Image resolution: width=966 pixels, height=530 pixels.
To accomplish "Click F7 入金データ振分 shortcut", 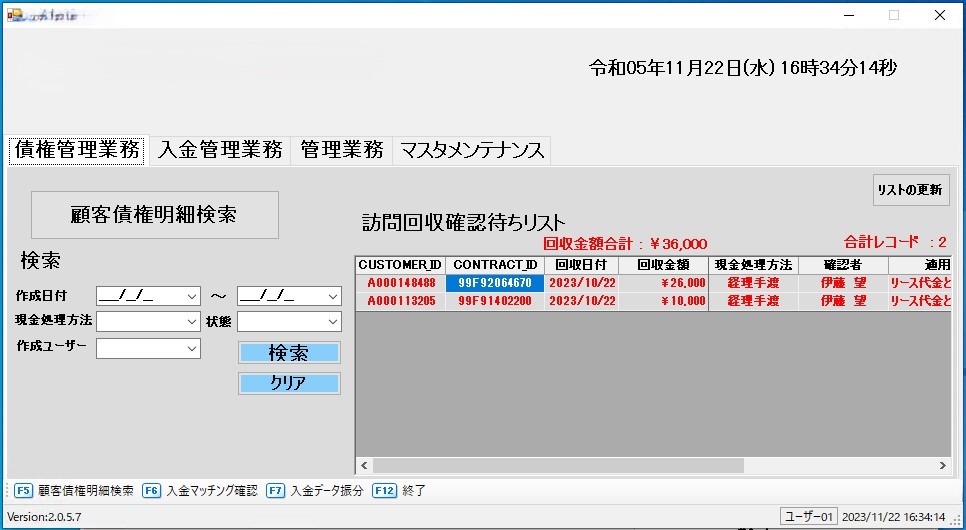I will click(315, 491).
